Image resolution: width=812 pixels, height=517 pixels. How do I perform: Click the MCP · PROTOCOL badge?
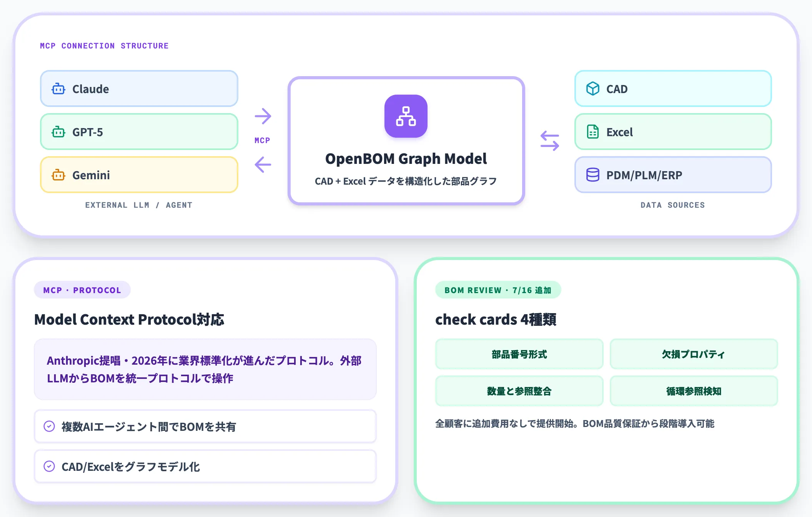[82, 290]
